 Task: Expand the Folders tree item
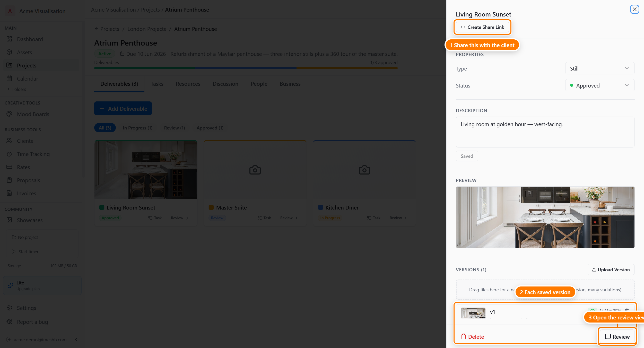click(17, 89)
